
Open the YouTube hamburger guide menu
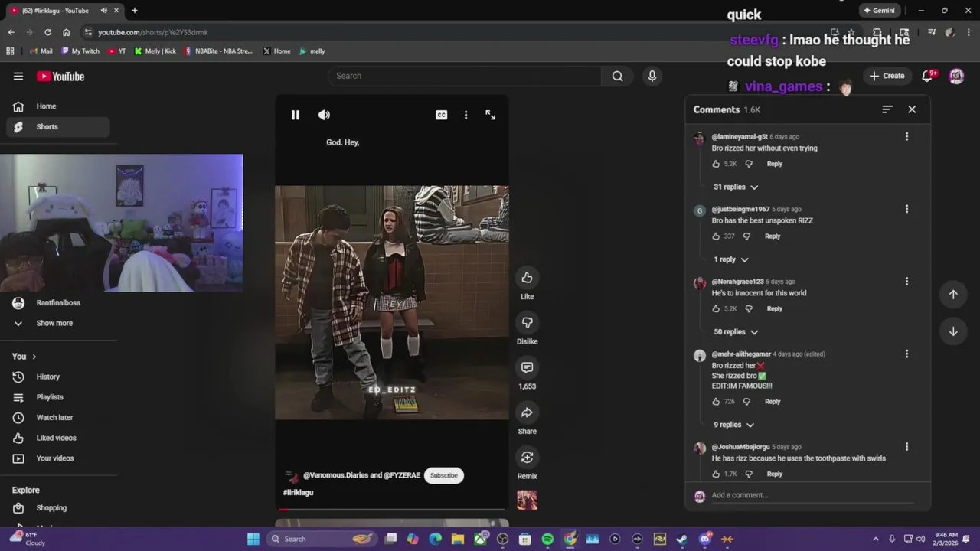coord(18,76)
